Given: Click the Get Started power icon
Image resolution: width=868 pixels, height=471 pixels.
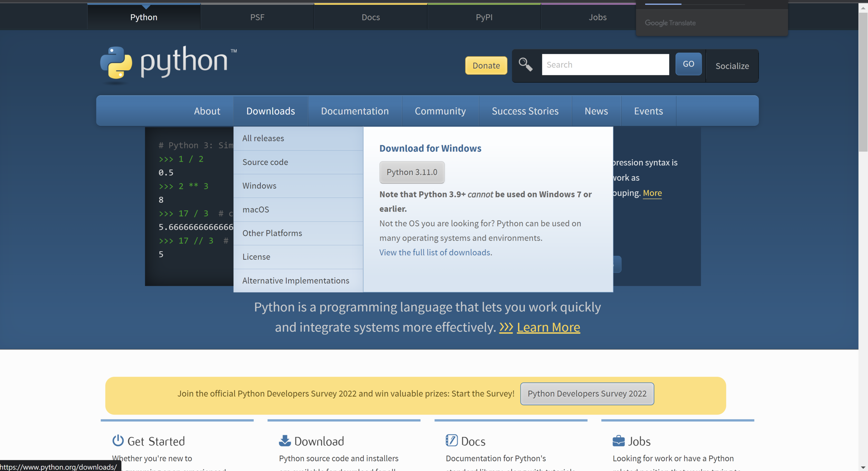Looking at the screenshot, I should [x=118, y=440].
